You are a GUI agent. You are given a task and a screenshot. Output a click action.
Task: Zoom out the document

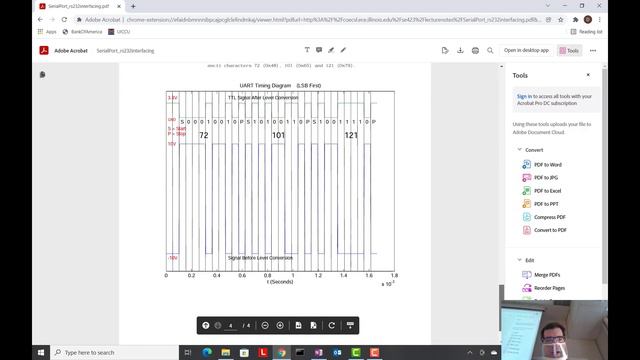point(265,325)
